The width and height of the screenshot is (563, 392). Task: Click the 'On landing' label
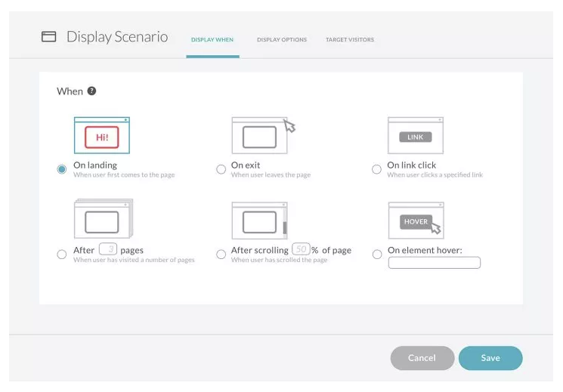[95, 165]
